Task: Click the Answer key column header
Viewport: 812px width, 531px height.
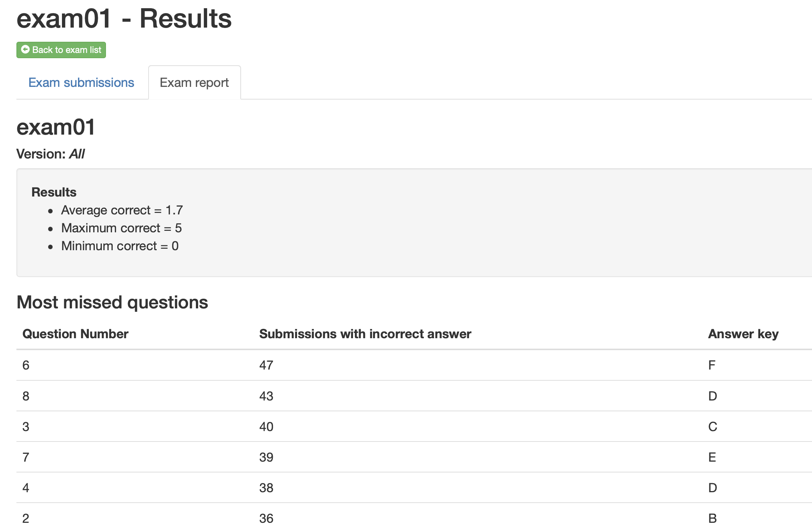Action: (743, 334)
